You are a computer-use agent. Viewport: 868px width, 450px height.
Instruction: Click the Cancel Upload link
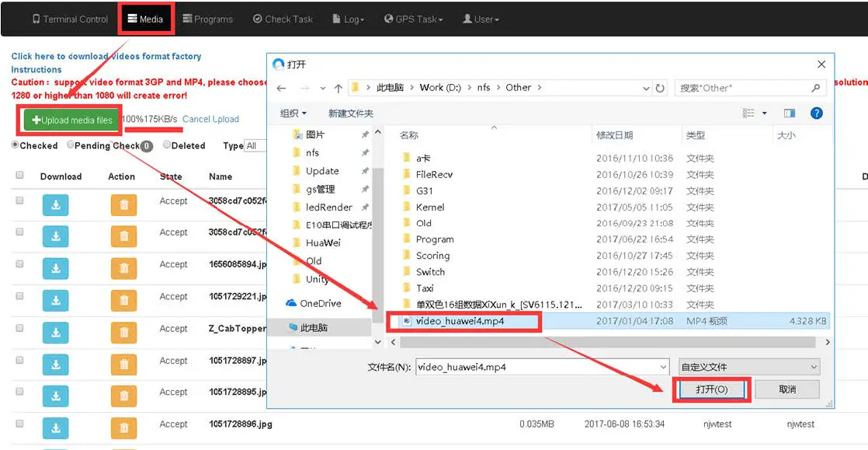(x=210, y=119)
